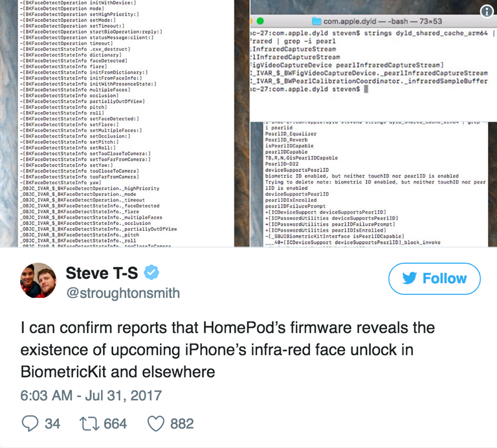Click the retweet arrows icon
Image resolution: width=497 pixels, height=448 pixels.
[x=89, y=423]
